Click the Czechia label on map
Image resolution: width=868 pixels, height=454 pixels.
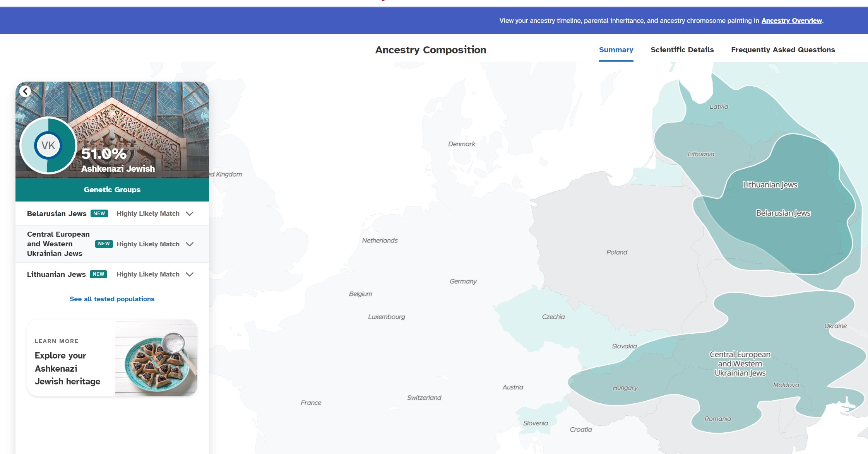553,317
